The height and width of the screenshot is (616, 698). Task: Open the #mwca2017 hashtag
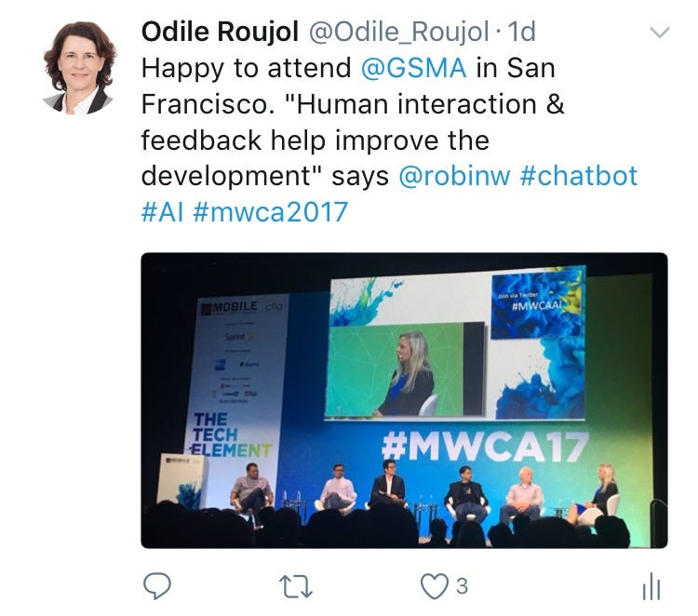[271, 211]
